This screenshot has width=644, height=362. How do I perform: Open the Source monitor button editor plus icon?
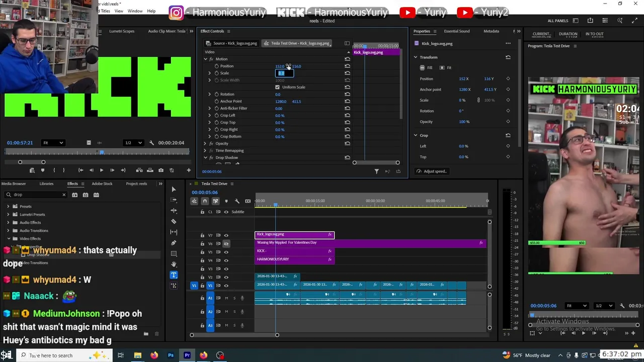[x=189, y=170]
